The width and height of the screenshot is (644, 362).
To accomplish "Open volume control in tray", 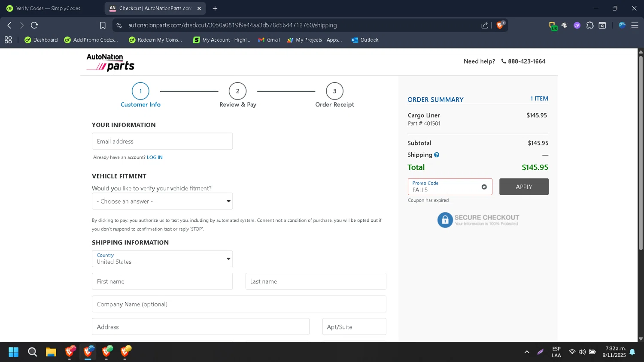I will tap(582, 352).
